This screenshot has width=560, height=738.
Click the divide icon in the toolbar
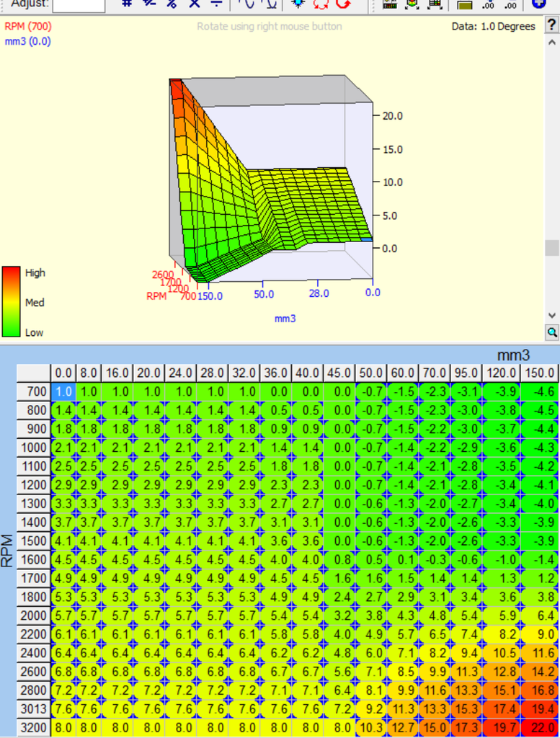[x=216, y=4]
